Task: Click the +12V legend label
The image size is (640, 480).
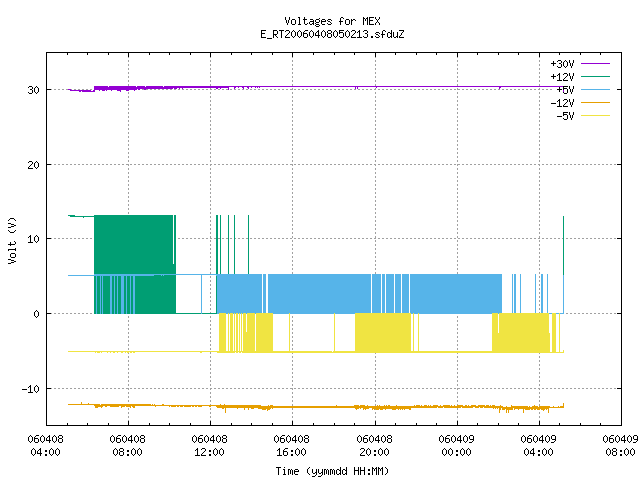Action: [x=562, y=77]
